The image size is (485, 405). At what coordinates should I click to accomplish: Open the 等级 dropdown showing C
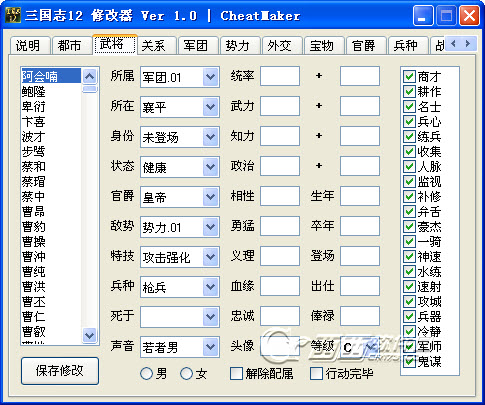coord(371,347)
